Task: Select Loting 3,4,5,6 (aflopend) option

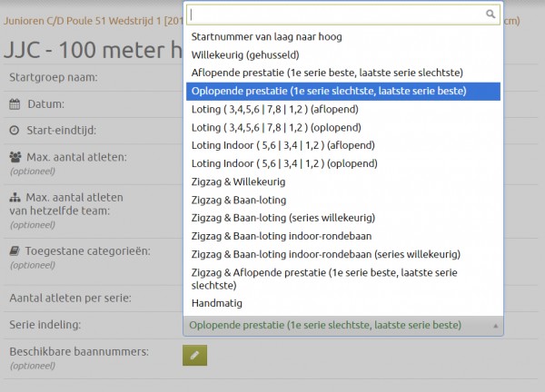Action: coord(275,109)
